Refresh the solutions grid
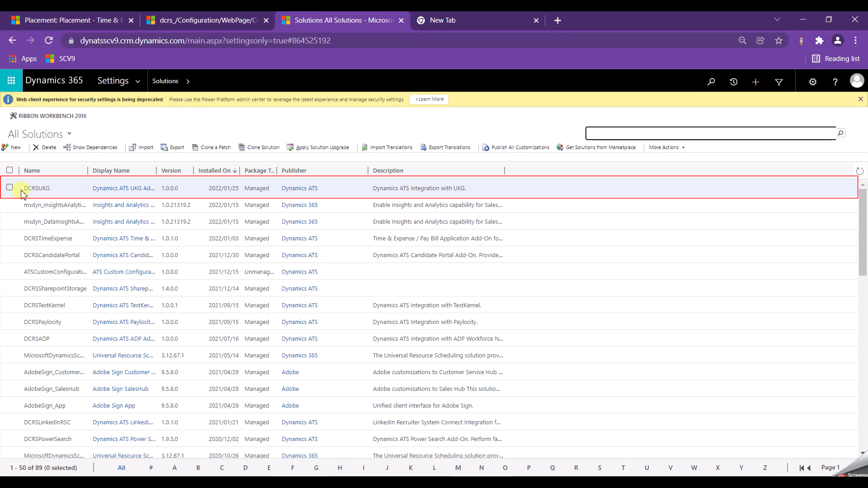The image size is (868, 488). pos(859,171)
